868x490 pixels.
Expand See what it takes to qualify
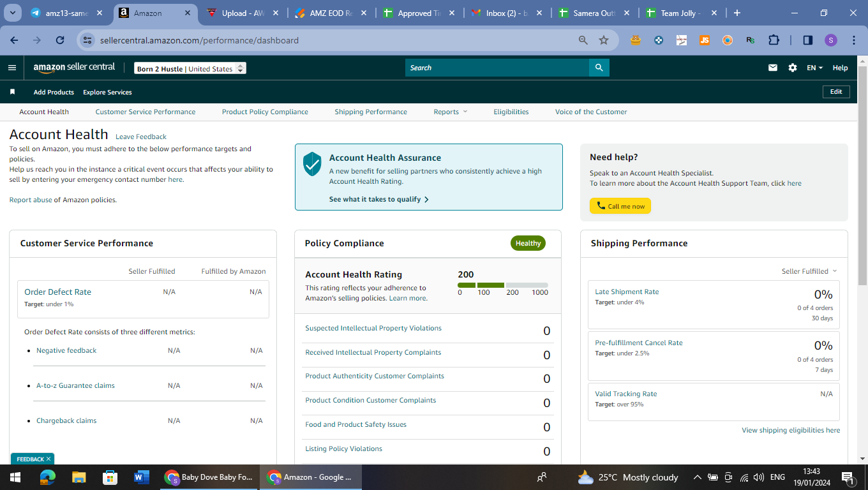coord(379,199)
